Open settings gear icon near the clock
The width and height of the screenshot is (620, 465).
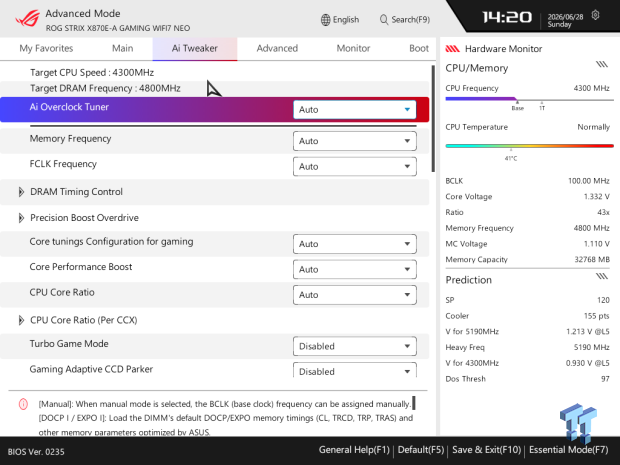(595, 15)
